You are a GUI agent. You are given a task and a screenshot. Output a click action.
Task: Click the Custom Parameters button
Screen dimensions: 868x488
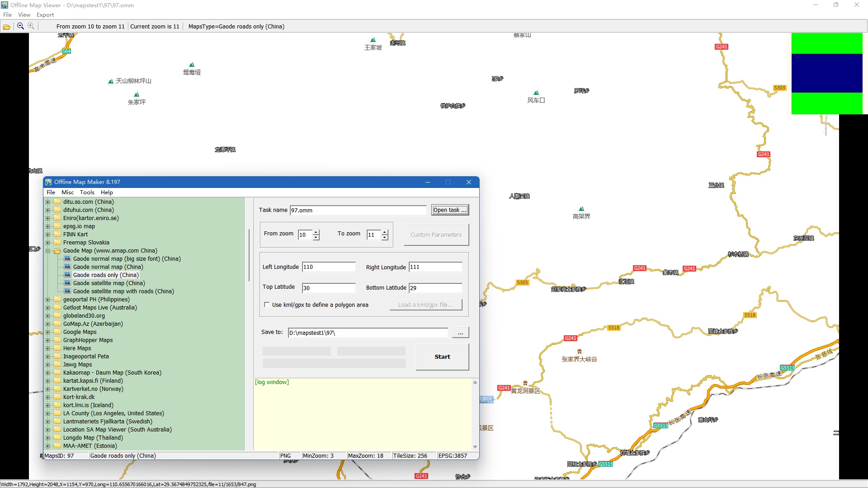pos(436,235)
